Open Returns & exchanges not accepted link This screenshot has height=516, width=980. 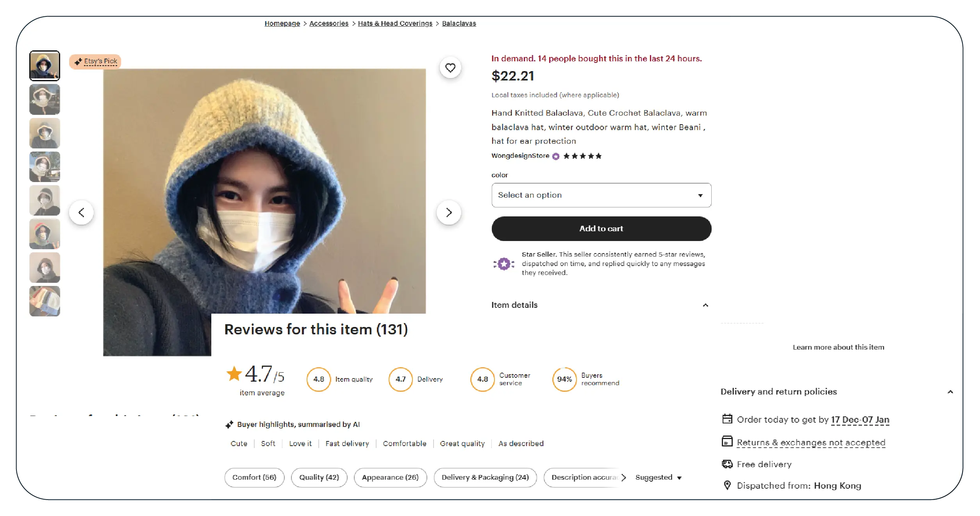point(810,443)
